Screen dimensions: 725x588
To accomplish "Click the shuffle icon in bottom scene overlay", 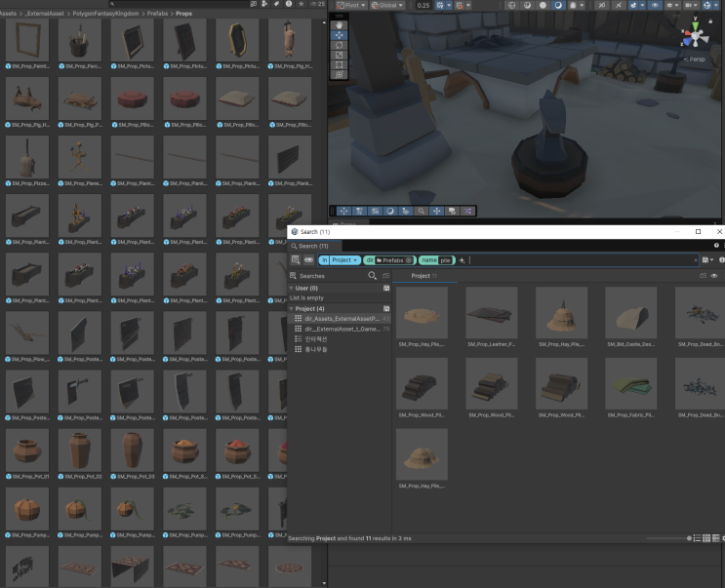I will click(x=468, y=211).
